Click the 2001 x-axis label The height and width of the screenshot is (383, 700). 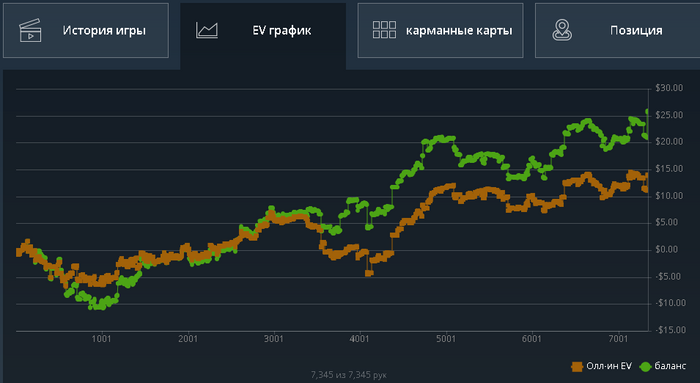click(188, 339)
